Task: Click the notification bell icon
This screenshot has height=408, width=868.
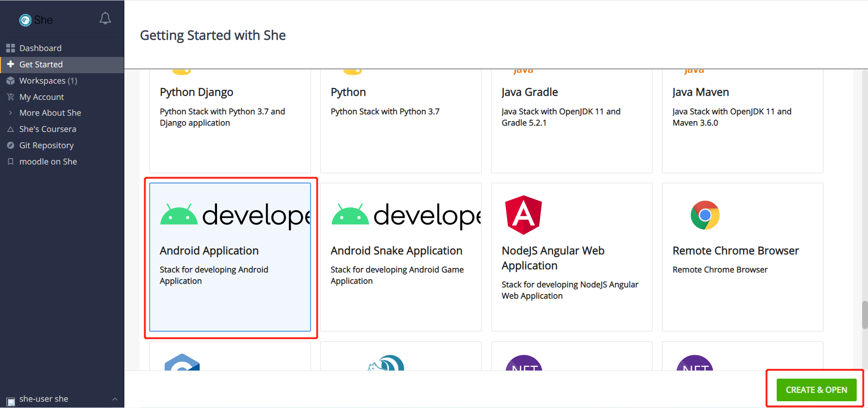Action: click(x=105, y=19)
